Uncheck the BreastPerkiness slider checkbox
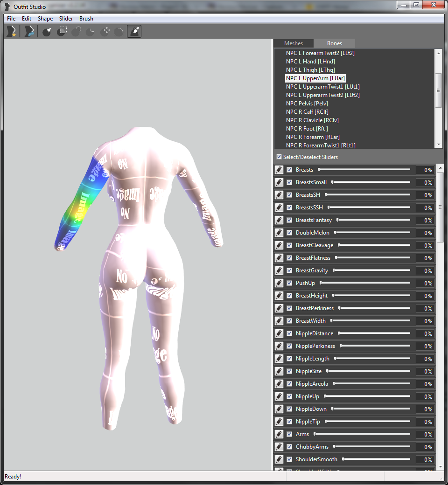 click(x=289, y=308)
